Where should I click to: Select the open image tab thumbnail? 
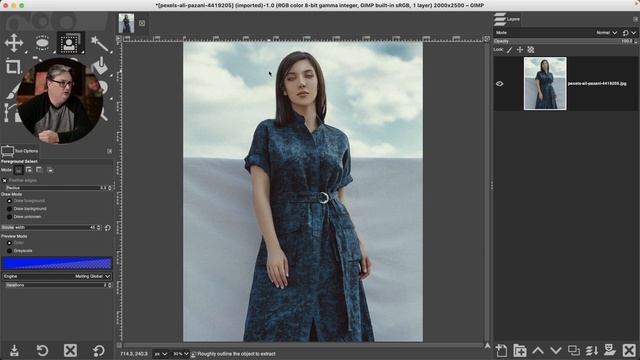[x=126, y=23]
